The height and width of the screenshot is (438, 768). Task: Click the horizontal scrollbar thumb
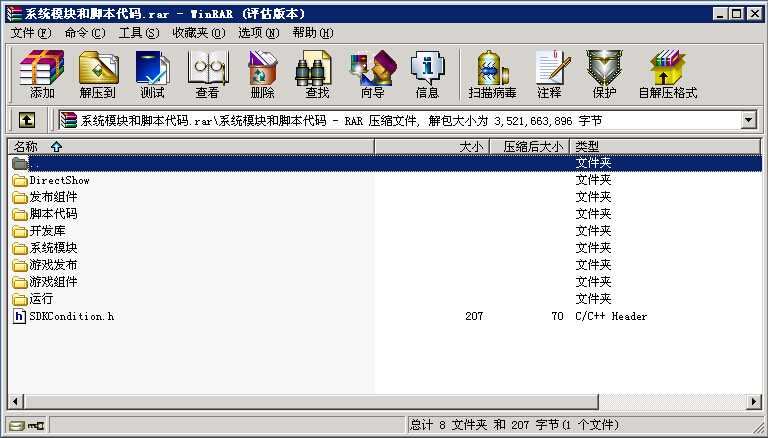(311, 402)
